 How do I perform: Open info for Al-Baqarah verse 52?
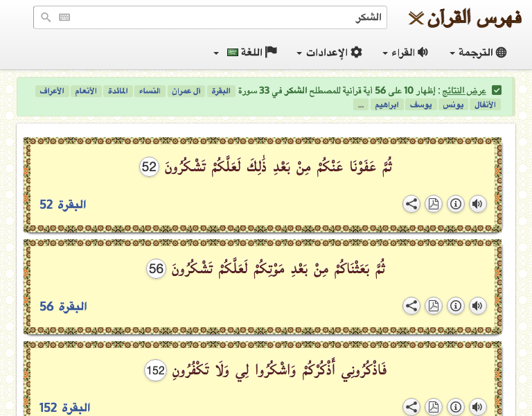click(x=455, y=204)
